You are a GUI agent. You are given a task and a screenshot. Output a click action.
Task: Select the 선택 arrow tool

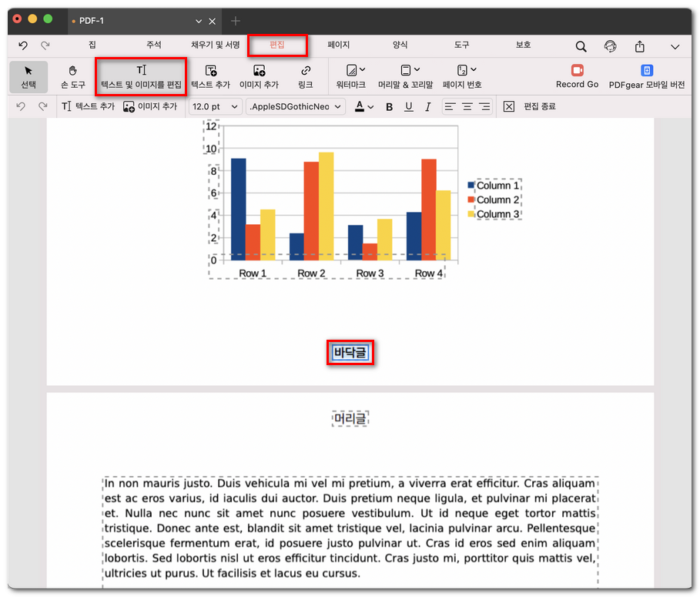[28, 77]
